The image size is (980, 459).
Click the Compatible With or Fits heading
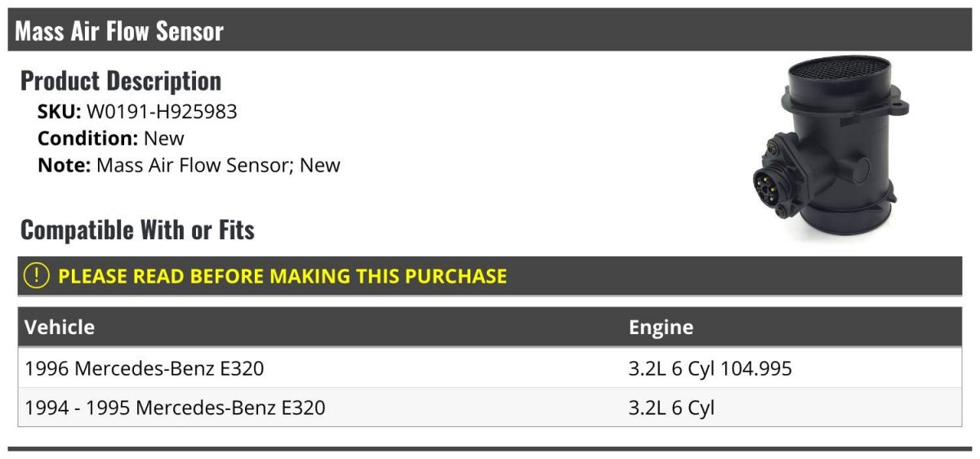137,229
